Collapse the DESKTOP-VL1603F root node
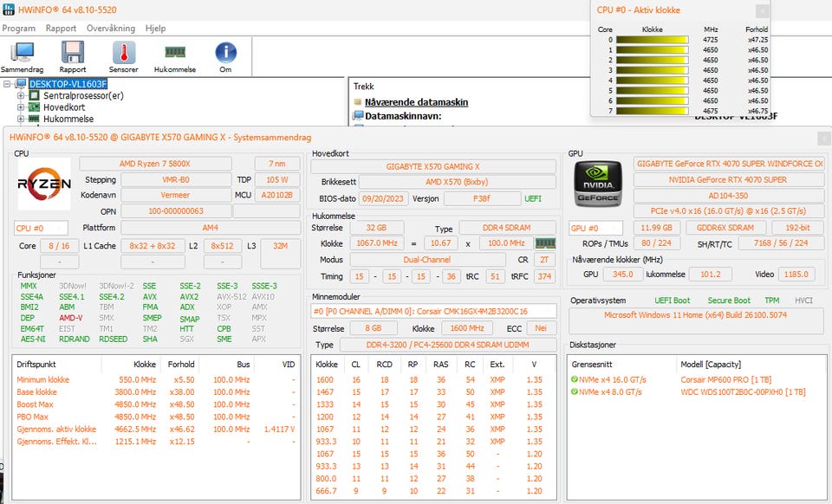Screen dimensions: 832x504 (8, 84)
